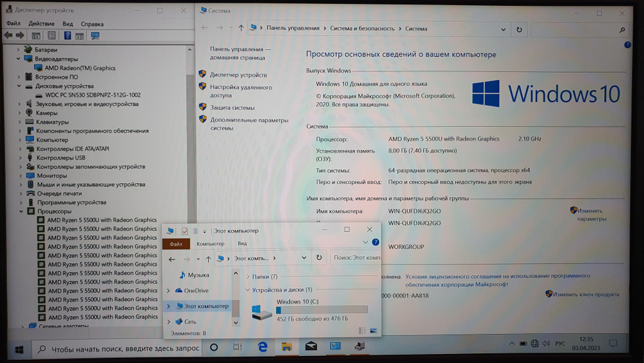This screenshot has width=644, height=363.
Task: Expand Очереди печати category
Action: coord(21,193)
